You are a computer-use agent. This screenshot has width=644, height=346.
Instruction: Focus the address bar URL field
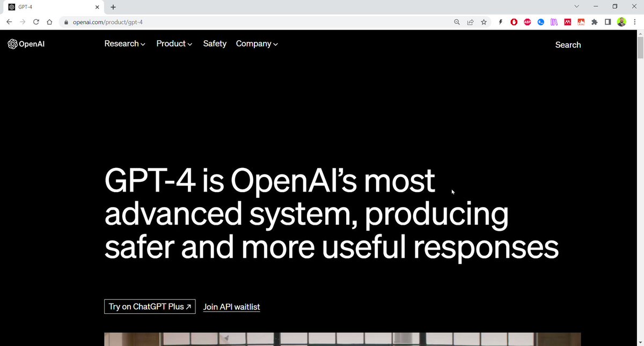click(258, 23)
